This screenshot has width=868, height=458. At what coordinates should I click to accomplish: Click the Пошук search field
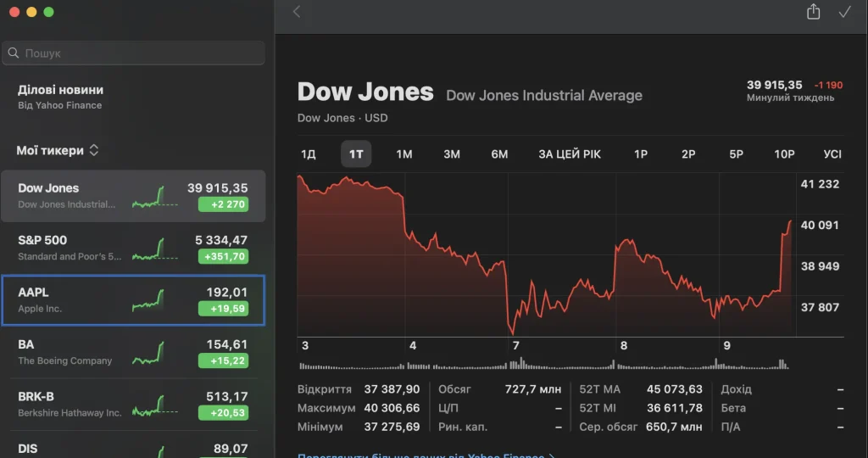coord(133,53)
